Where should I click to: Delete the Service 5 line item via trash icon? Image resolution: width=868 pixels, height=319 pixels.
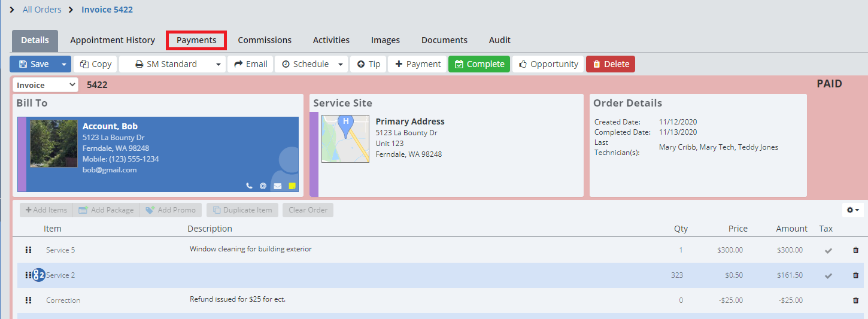click(855, 250)
